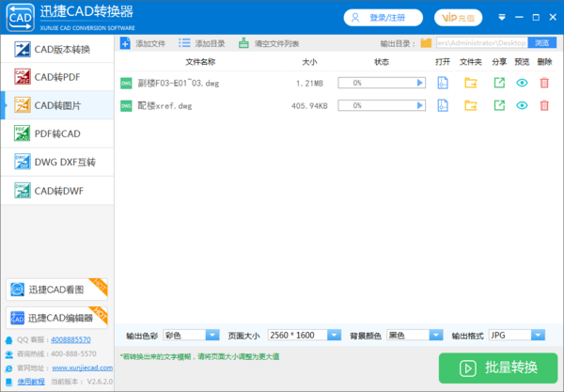This screenshot has height=392, width=564.
Task: Share icon for 配楼xref.dwg
Action: (499, 105)
